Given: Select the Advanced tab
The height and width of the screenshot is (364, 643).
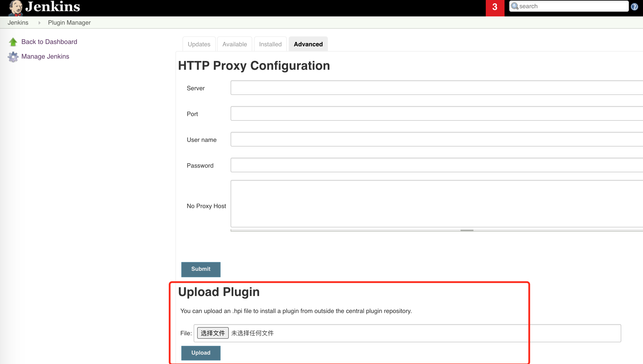Looking at the screenshot, I should click(308, 44).
